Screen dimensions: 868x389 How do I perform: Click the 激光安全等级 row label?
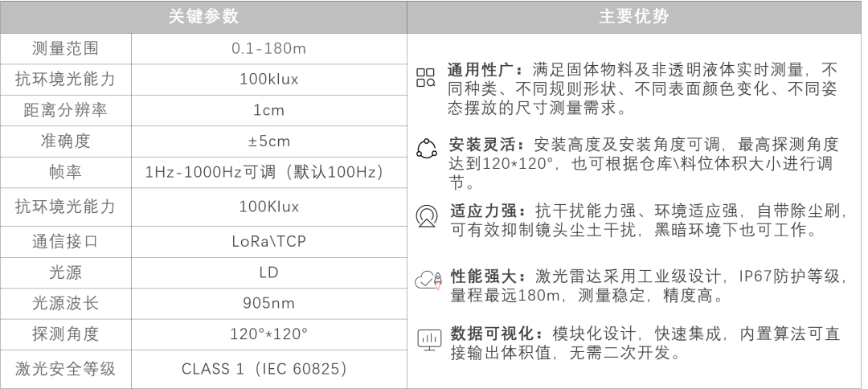pos(65,369)
